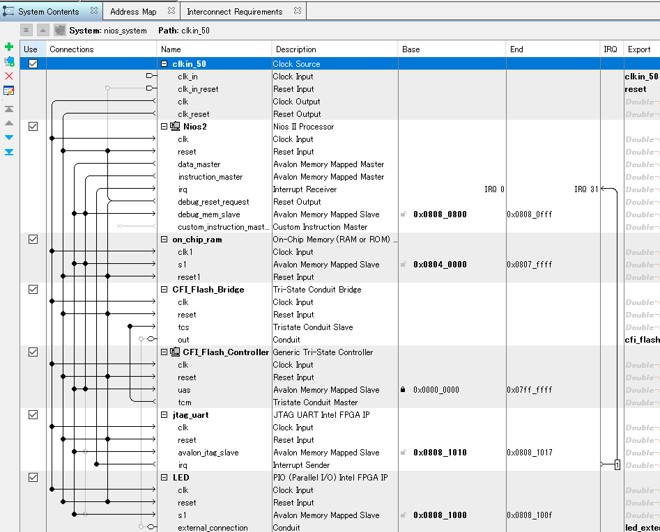Select the instruction_master interface row
Screen dimensions: 660x532
click(210, 177)
